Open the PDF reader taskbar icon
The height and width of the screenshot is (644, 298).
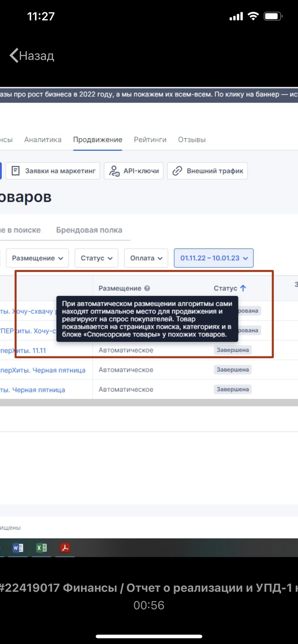(x=65, y=548)
